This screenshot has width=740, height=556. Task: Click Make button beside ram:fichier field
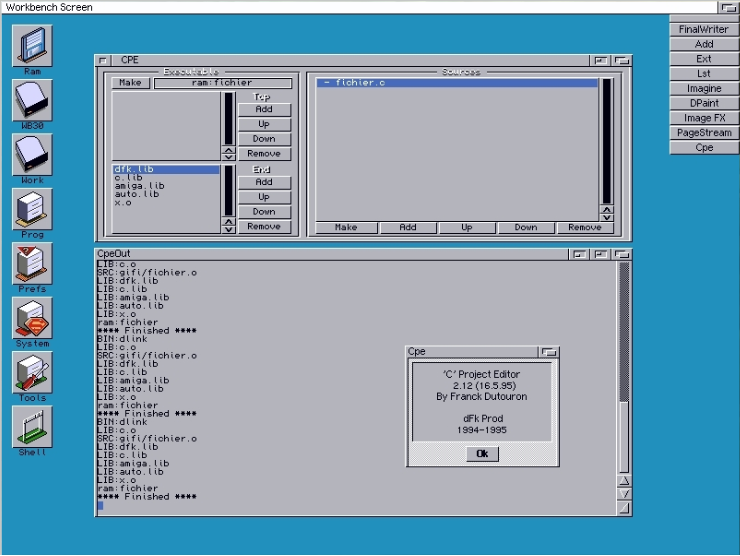130,83
